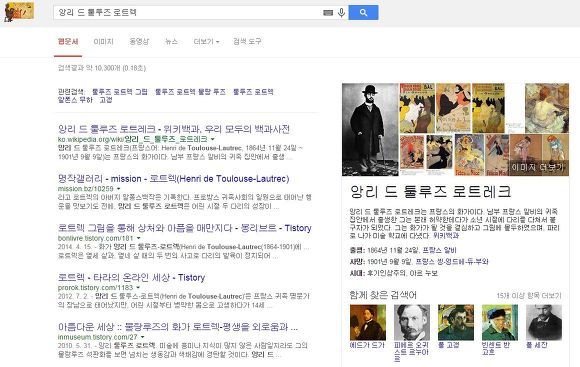Expand the arrow next to mission.bz/10259
Screen dimensions: 580x367
[x=118, y=189]
